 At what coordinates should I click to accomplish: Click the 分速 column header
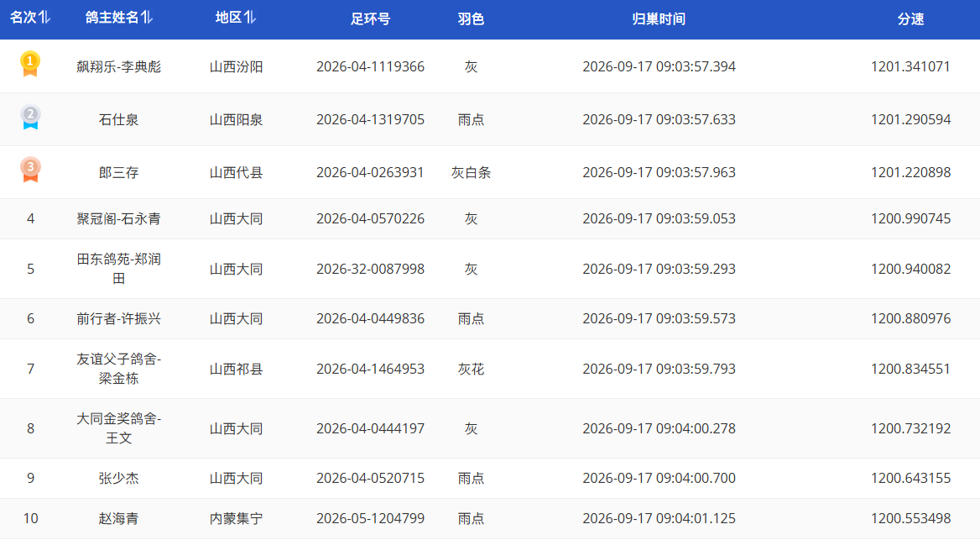click(x=910, y=19)
